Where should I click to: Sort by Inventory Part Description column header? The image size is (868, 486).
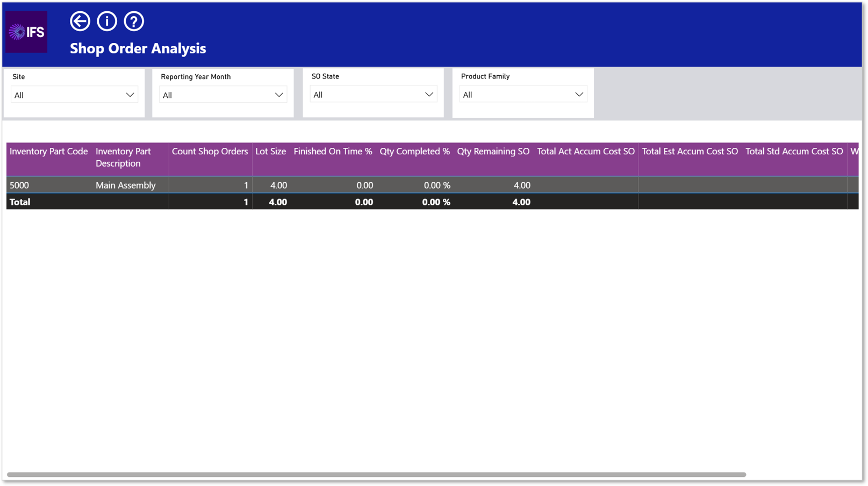click(x=123, y=158)
